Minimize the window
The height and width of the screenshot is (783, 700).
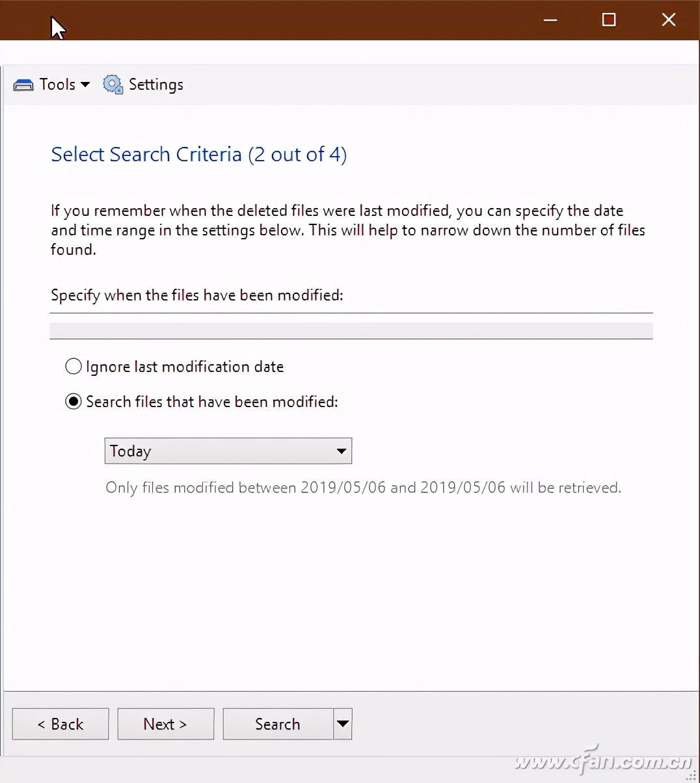pos(550,20)
